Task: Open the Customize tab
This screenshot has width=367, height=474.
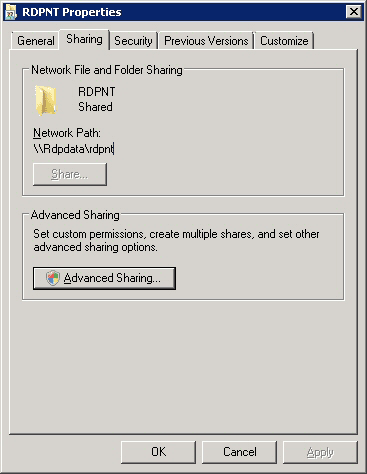Action: click(284, 41)
